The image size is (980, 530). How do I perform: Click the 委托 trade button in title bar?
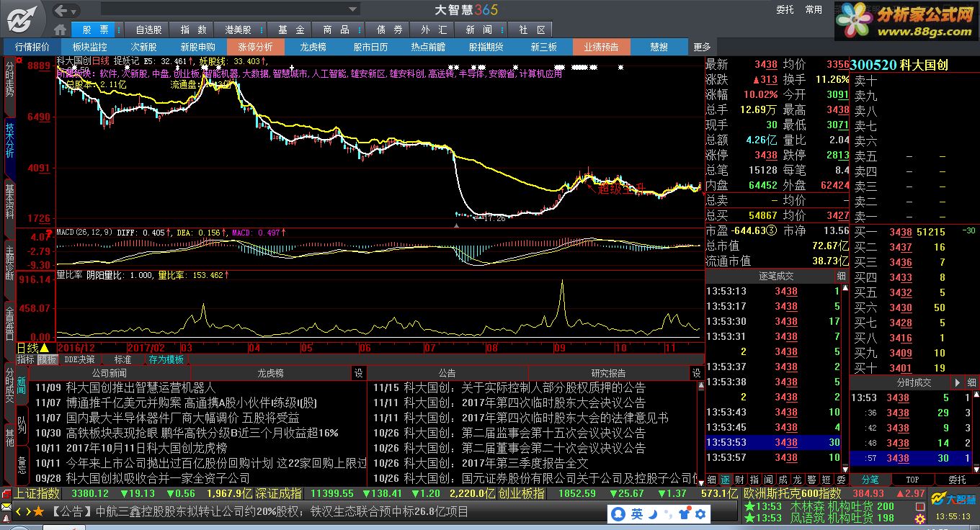tap(785, 9)
